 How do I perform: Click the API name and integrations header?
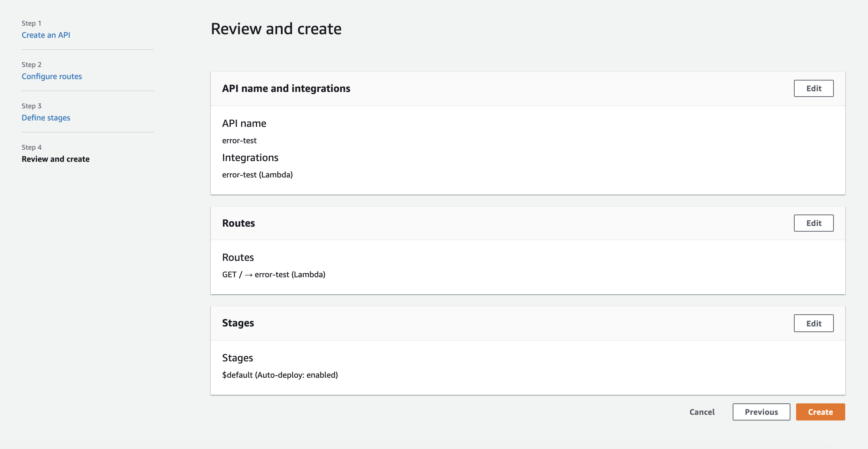point(286,88)
